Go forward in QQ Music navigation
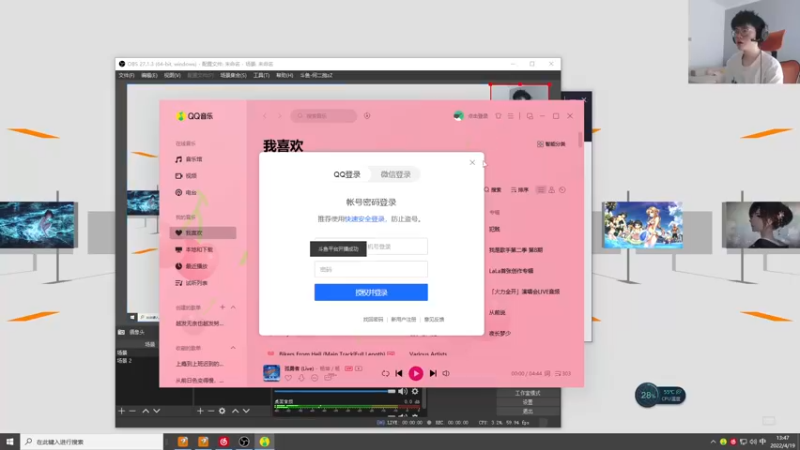 pos(279,116)
